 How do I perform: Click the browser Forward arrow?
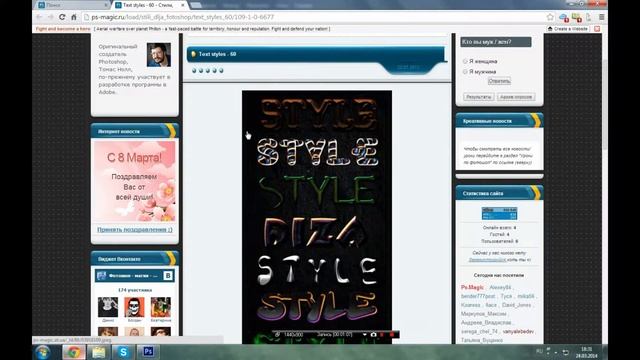[51, 17]
